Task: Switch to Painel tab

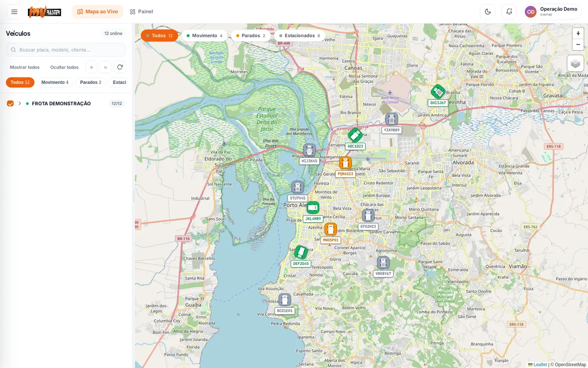Action: click(142, 12)
